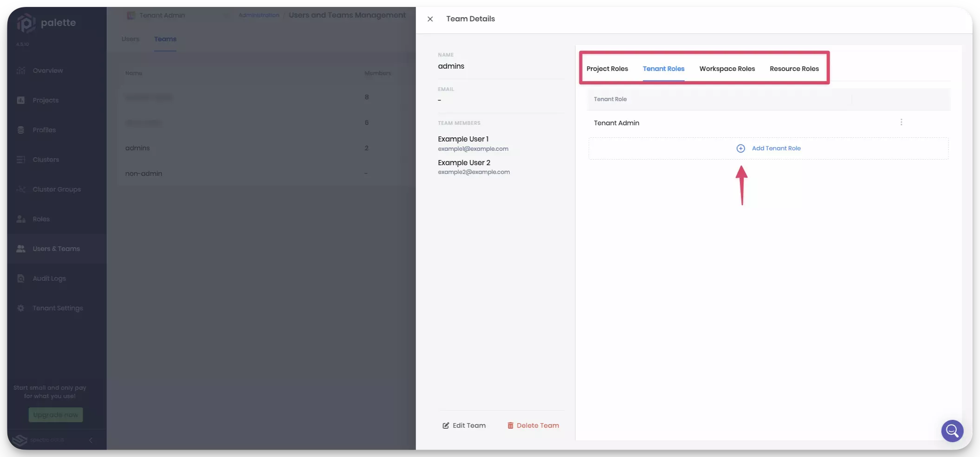The width and height of the screenshot is (980, 457).
Task: Close the Team Details panel
Action: [430, 19]
